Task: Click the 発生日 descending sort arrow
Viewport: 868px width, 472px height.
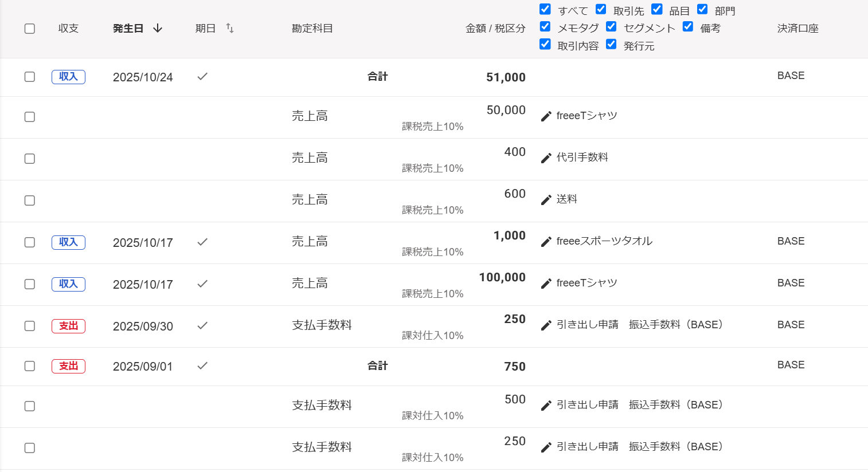Action: click(x=158, y=28)
